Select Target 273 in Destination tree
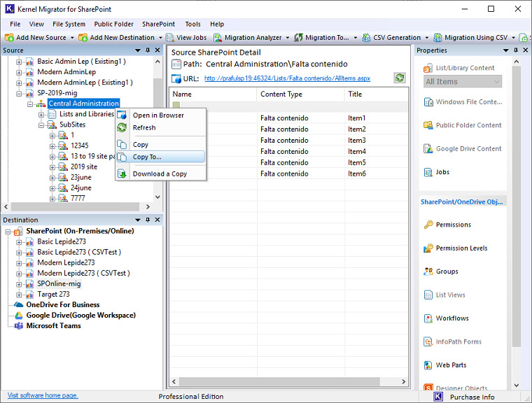Image resolution: width=532 pixels, height=403 pixels. 53,294
